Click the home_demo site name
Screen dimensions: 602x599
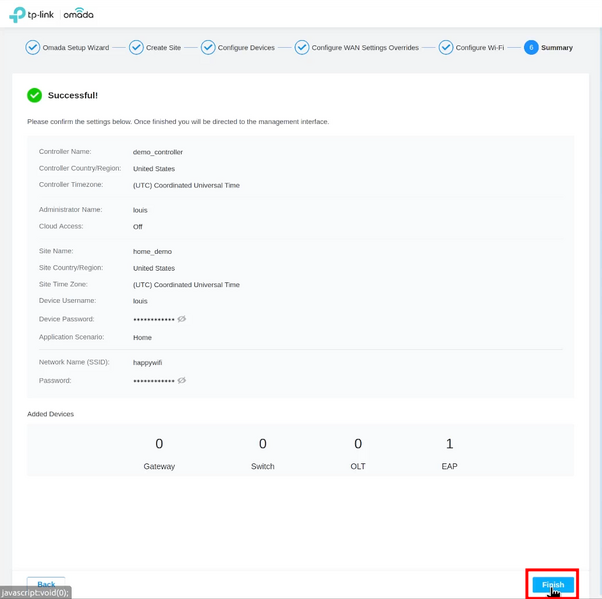click(152, 252)
